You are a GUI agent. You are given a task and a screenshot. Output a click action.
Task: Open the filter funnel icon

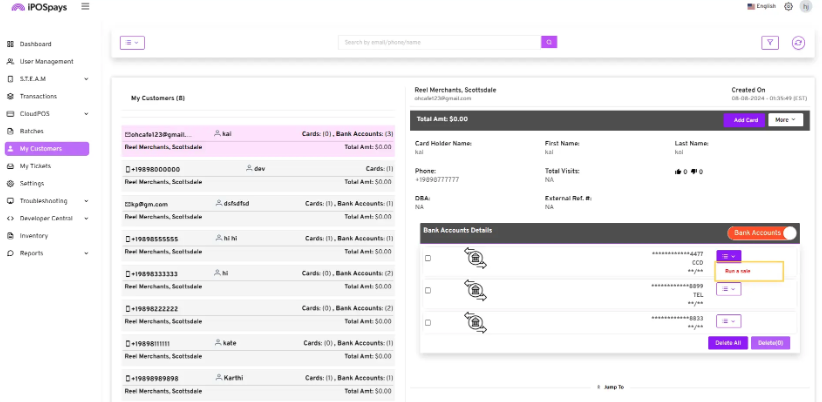770,42
